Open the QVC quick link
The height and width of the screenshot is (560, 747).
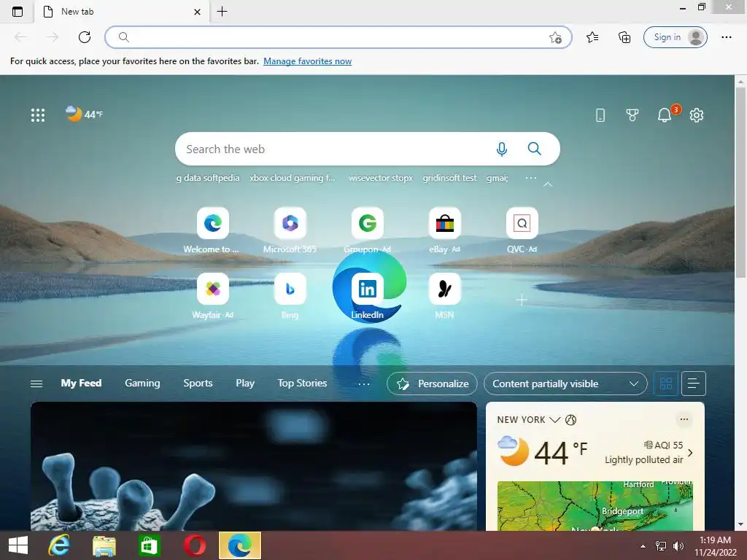coord(522,230)
